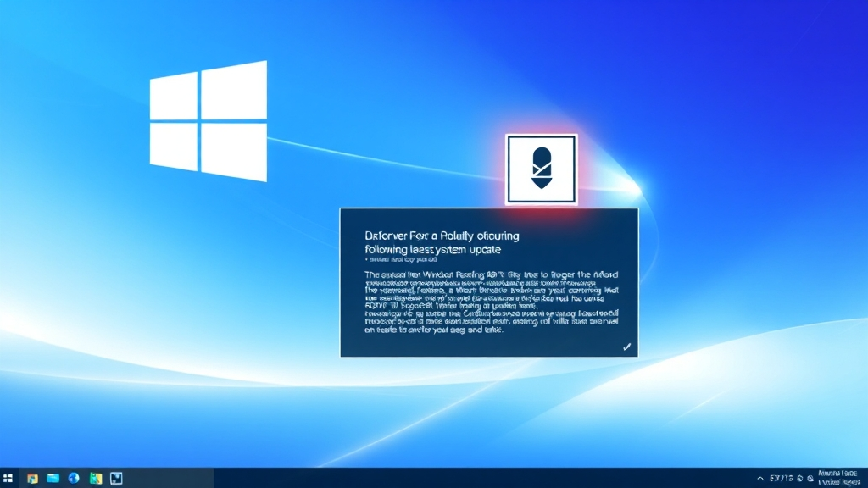The image size is (868, 488).
Task: Click the first round system tray icon
Action: pyautogui.click(x=800, y=479)
